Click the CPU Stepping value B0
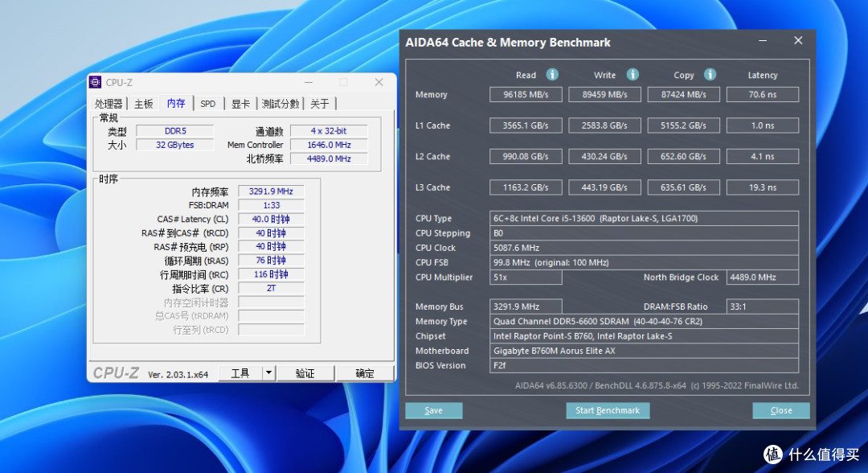Viewport: 868px width, 473px height. [x=645, y=233]
